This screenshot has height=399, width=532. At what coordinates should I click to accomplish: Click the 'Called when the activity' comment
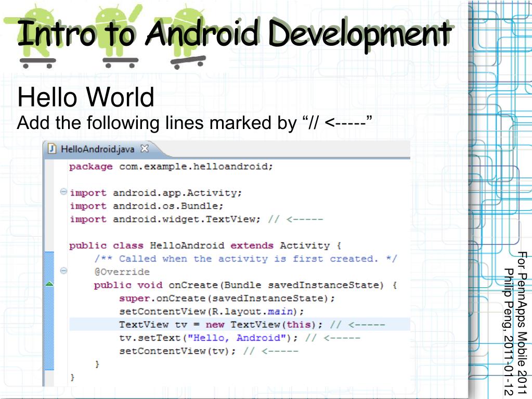(x=245, y=259)
